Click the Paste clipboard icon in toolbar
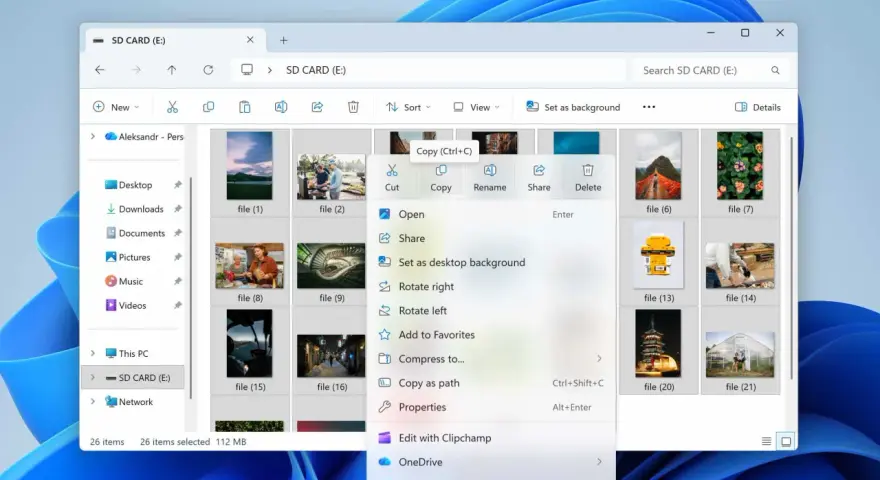The image size is (880, 480). (x=245, y=107)
